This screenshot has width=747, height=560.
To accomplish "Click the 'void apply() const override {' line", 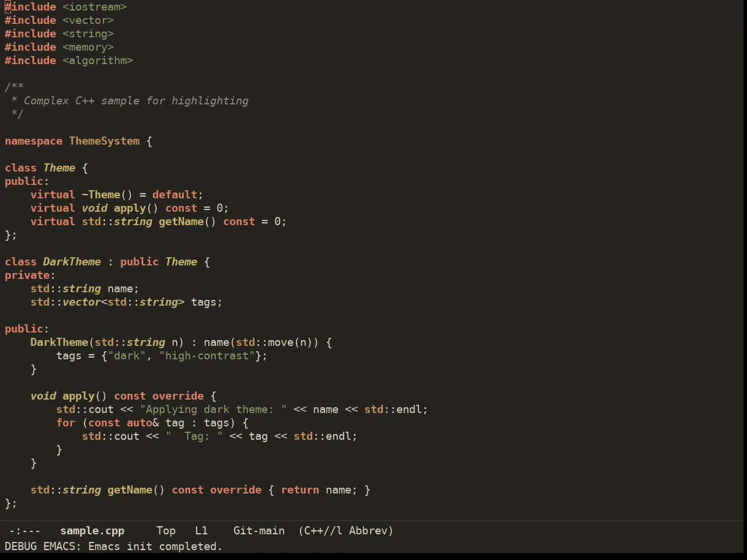I will [x=124, y=396].
